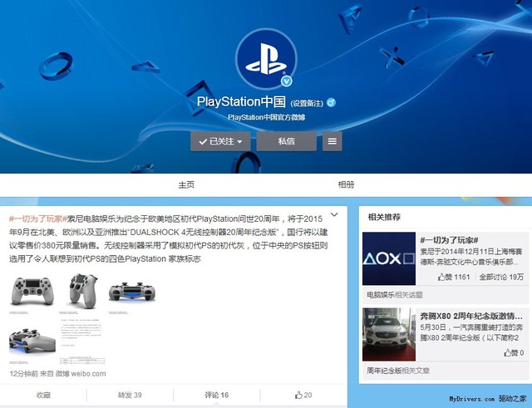Click 全部讨论 19万 discussion count
Image resolution: width=532 pixels, height=408 pixels.
501,277
